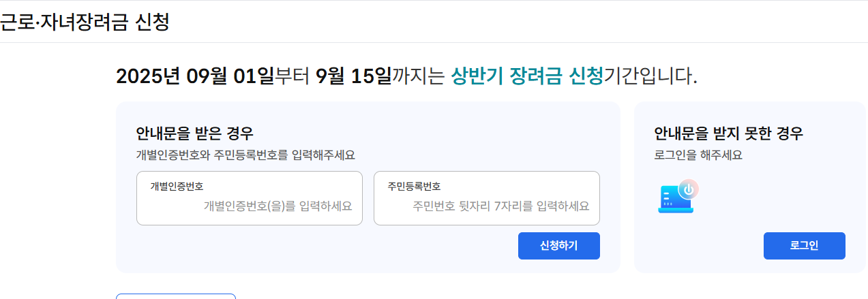Click the 주민번호 뒷자리 7자리를 입력하세요 placeholder text
Image resolution: width=868 pixels, height=299 pixels.
tap(501, 206)
